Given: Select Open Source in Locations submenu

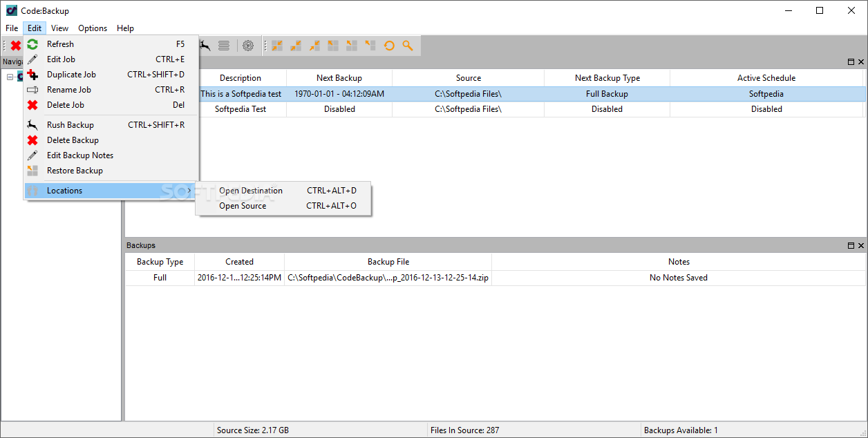Looking at the screenshot, I should tap(284, 206).
